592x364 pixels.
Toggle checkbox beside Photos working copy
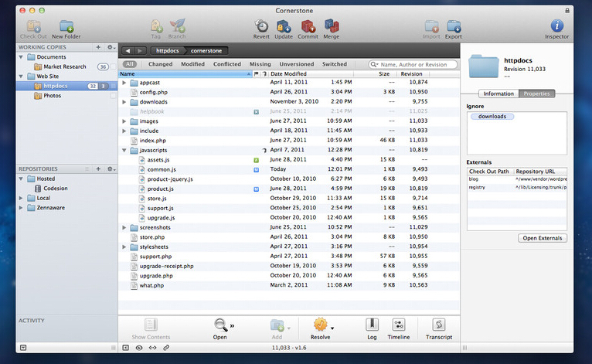point(113,96)
